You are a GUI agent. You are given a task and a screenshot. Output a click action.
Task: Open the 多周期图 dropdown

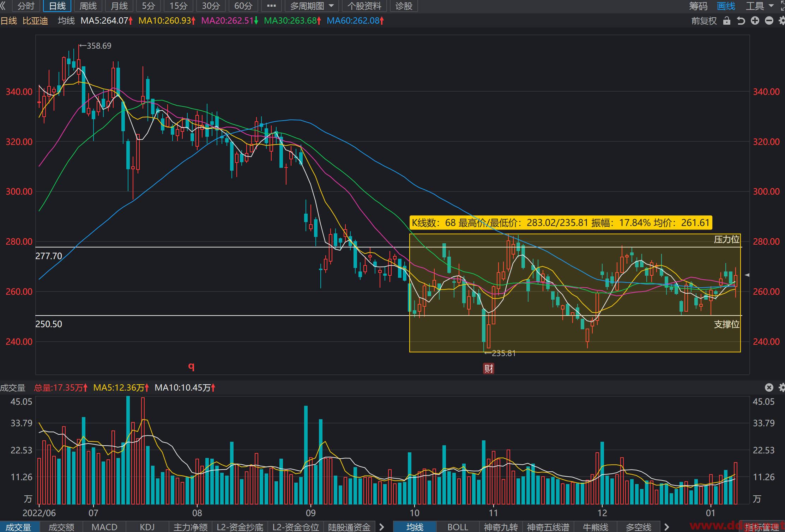[312, 6]
